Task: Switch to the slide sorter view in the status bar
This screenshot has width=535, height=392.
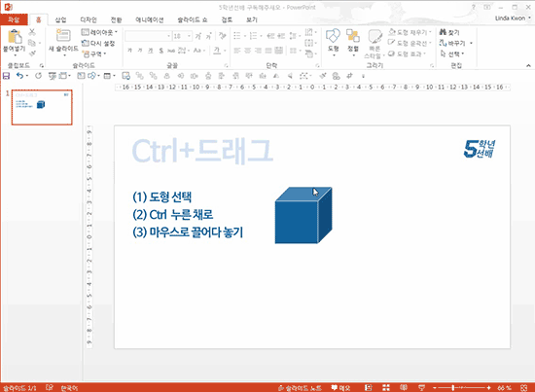Action: coord(386,387)
